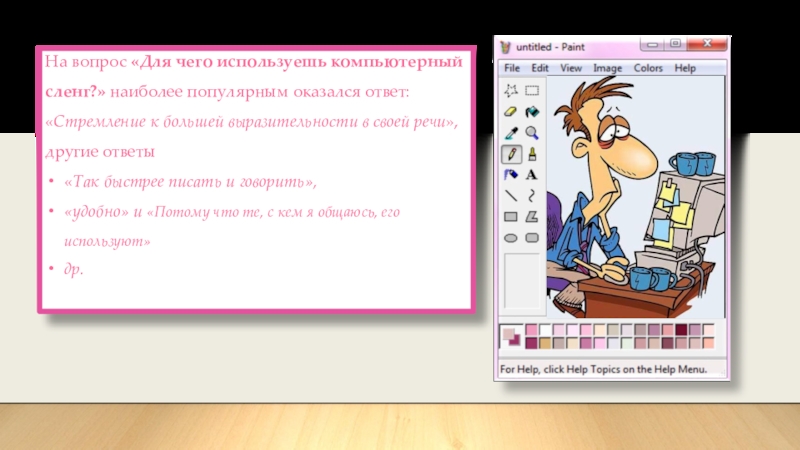
Task: Click the 'другие ответы' text line
Action: (99, 152)
